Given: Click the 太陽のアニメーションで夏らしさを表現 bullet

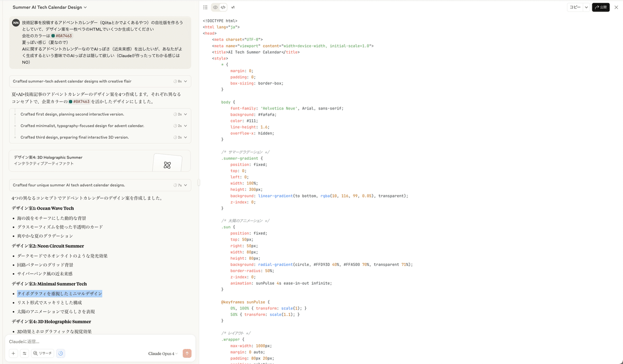Looking at the screenshot, I should tap(56, 312).
